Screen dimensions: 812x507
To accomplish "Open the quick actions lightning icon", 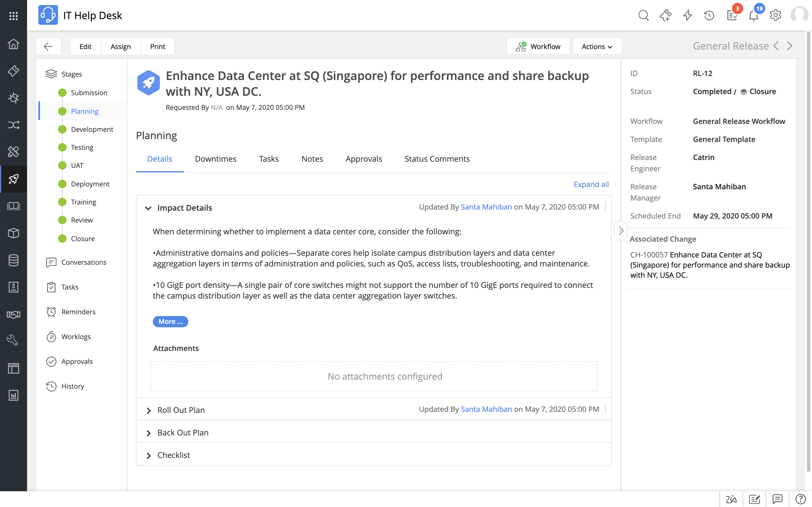I will (x=687, y=15).
